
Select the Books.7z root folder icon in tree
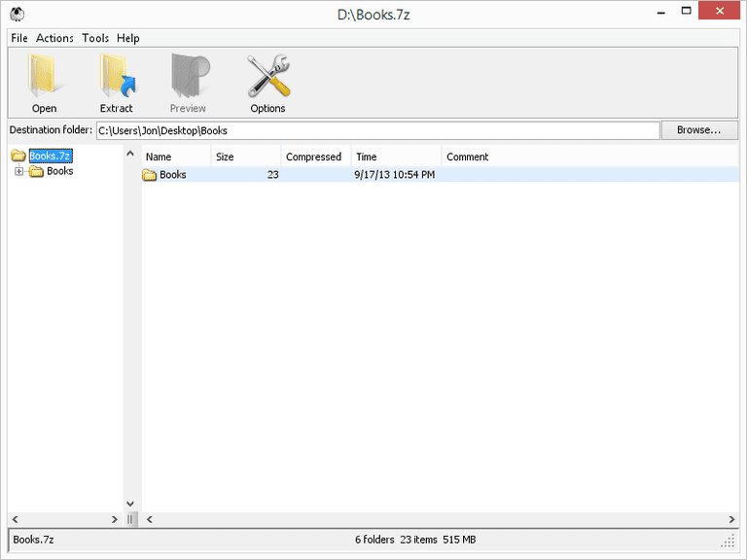pos(18,156)
